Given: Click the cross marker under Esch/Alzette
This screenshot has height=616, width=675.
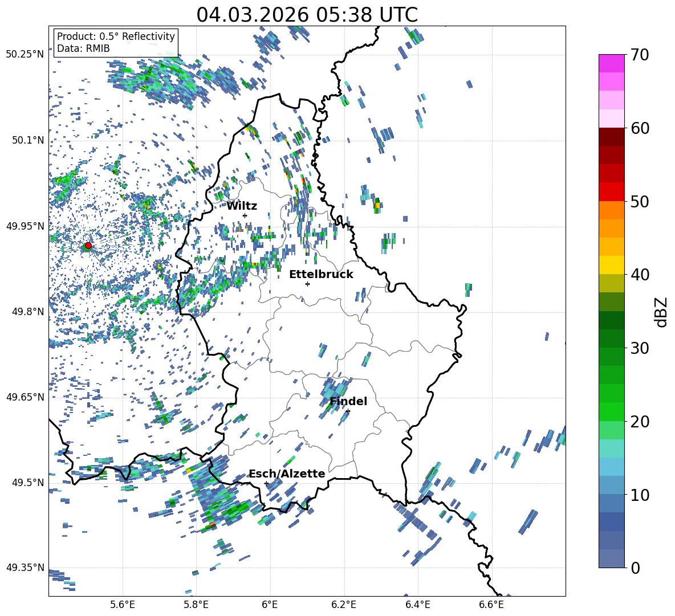Looking at the screenshot, I should (x=266, y=483).
